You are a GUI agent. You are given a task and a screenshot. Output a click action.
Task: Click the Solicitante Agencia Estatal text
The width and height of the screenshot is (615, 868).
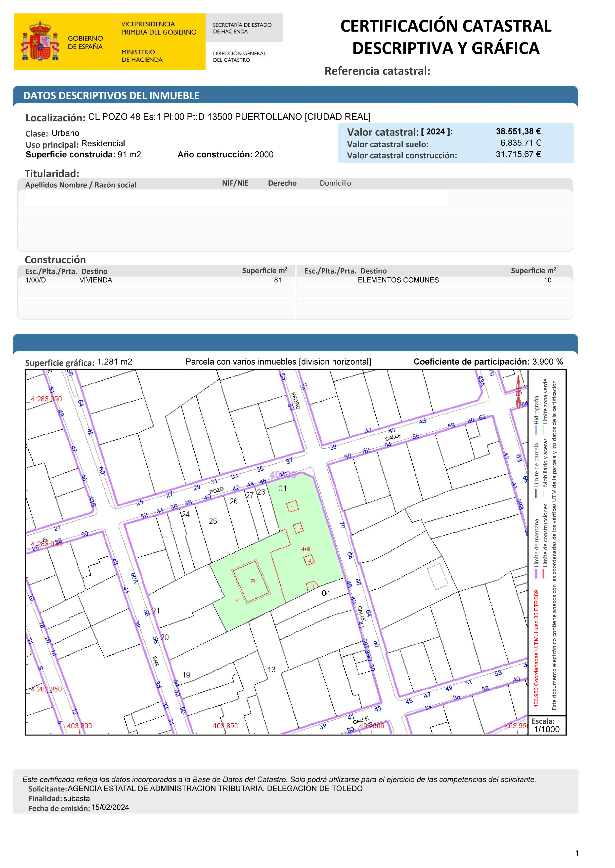(x=215, y=788)
